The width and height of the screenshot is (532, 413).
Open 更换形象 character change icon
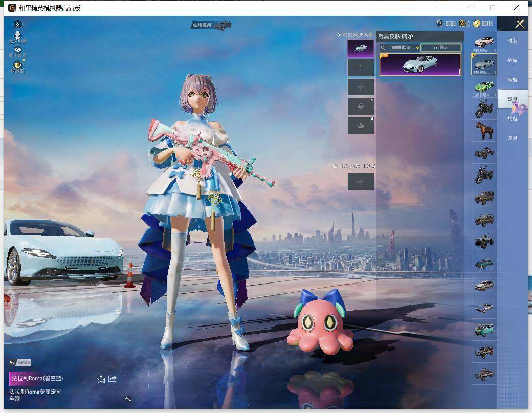(17, 37)
